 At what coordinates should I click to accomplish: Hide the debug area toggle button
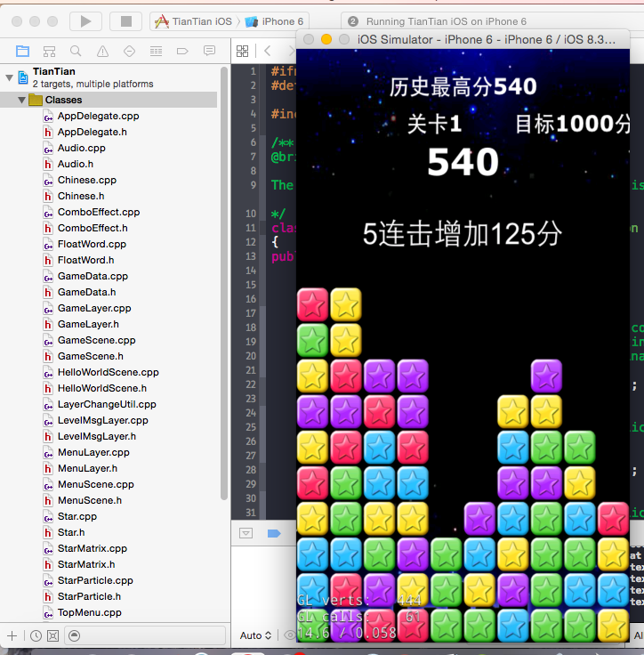[246, 533]
